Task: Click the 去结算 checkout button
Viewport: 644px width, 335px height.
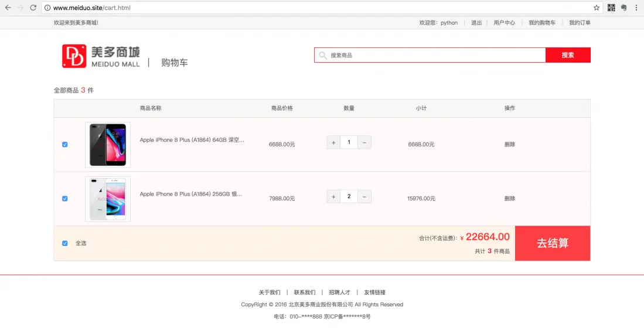Action: (x=553, y=243)
